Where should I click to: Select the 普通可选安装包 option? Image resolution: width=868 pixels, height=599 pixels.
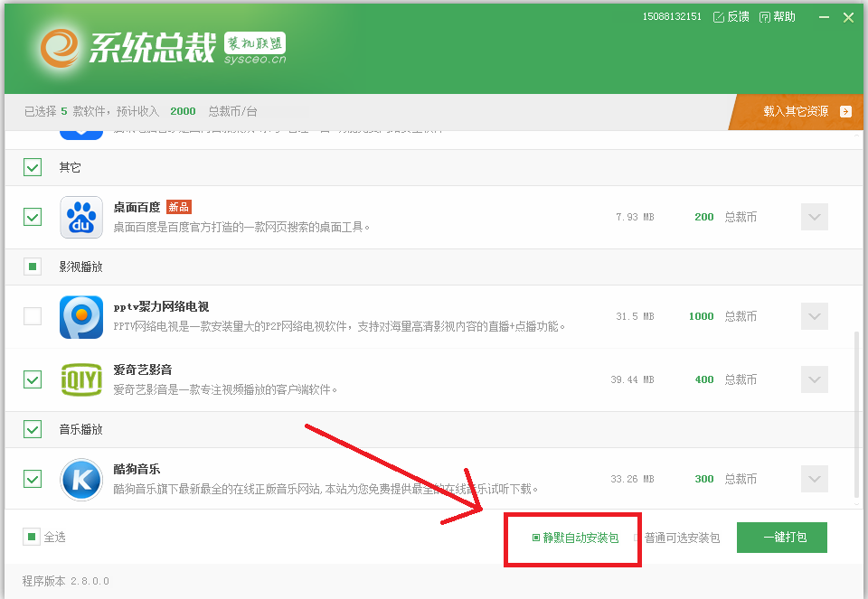pyautogui.click(x=677, y=538)
